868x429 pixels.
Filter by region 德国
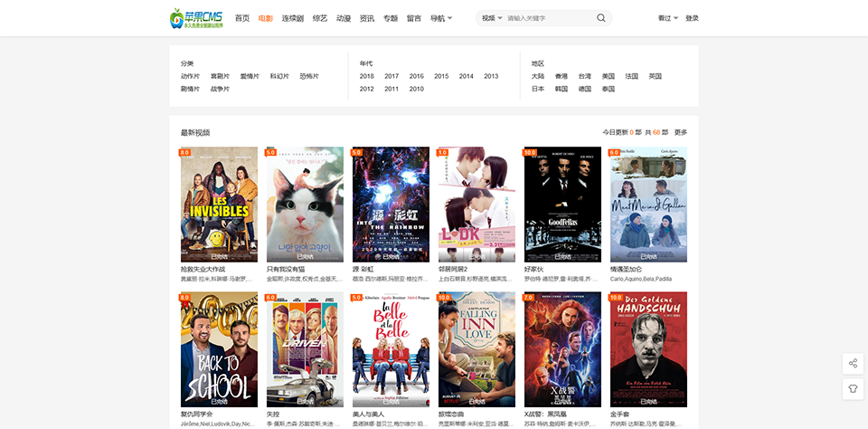(585, 89)
